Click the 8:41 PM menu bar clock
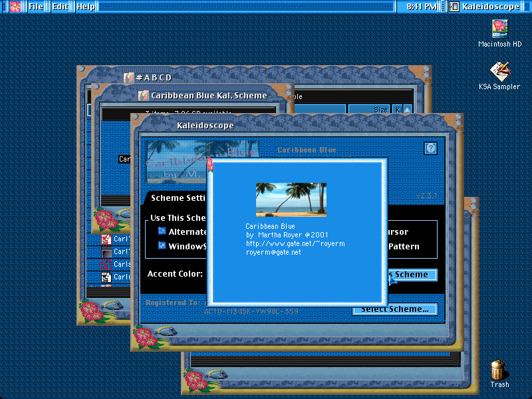Image resolution: width=532 pixels, height=399 pixels. [422, 7]
